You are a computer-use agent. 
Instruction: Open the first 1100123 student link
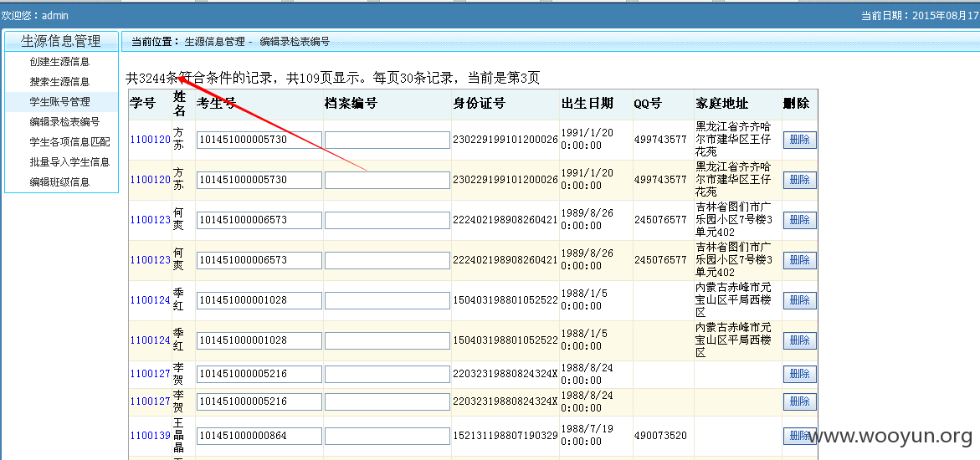point(150,220)
